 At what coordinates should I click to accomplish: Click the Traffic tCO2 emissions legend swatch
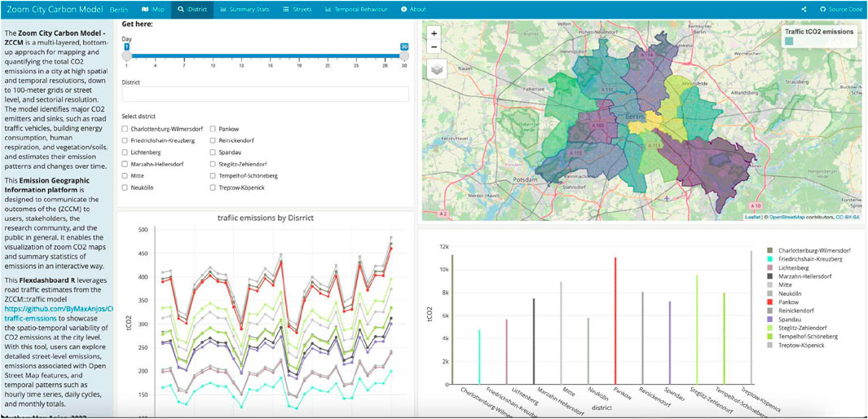coord(790,41)
